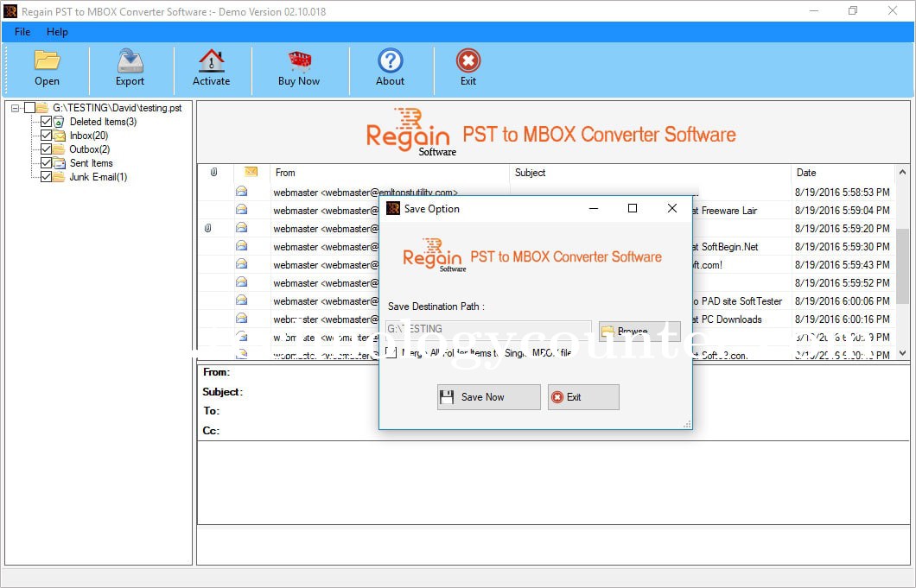Open the About question mark icon
Screen dimensions: 916x588
(x=391, y=60)
